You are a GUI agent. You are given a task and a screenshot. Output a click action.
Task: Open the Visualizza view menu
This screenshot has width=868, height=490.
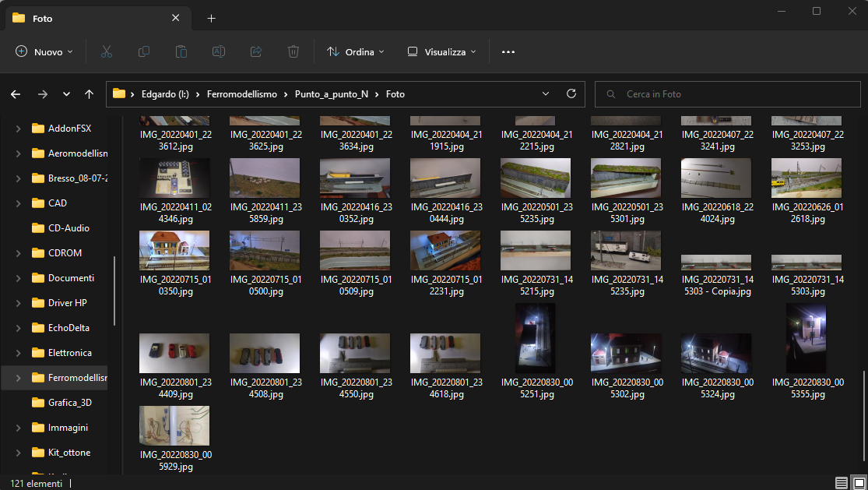[437, 52]
